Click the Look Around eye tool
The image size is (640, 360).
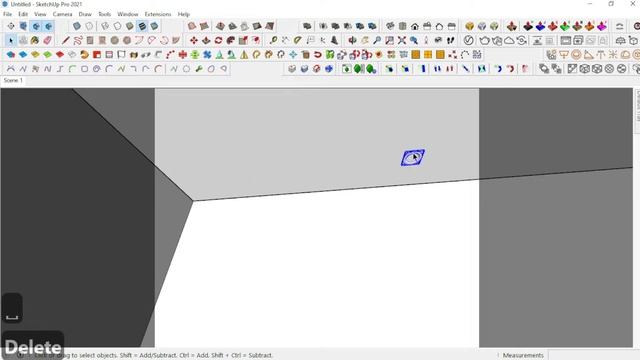(438, 40)
